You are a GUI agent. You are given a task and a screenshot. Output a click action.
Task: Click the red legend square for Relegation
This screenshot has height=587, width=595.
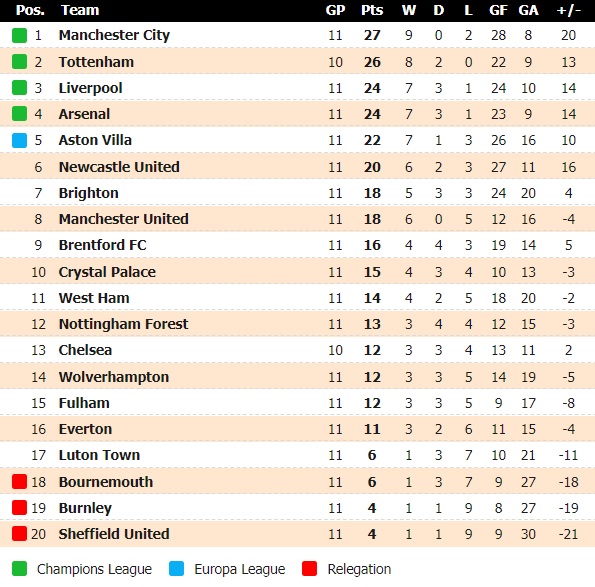point(310,569)
